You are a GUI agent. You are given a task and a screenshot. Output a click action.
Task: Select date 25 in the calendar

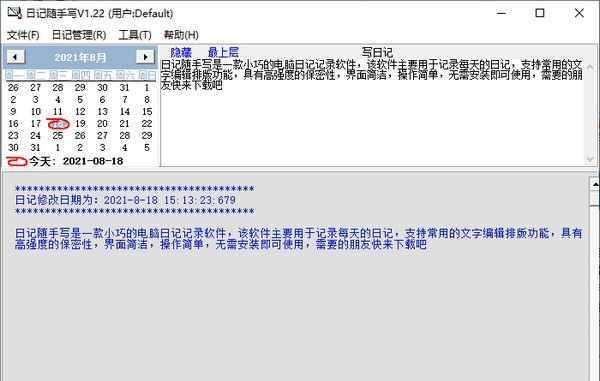pyautogui.click(x=58, y=135)
